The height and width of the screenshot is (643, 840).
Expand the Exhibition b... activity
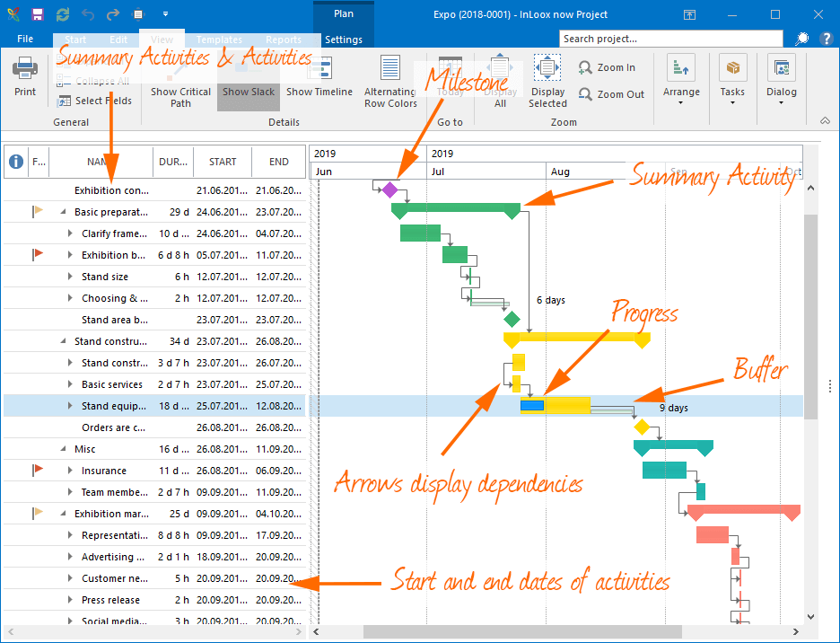tap(70, 255)
